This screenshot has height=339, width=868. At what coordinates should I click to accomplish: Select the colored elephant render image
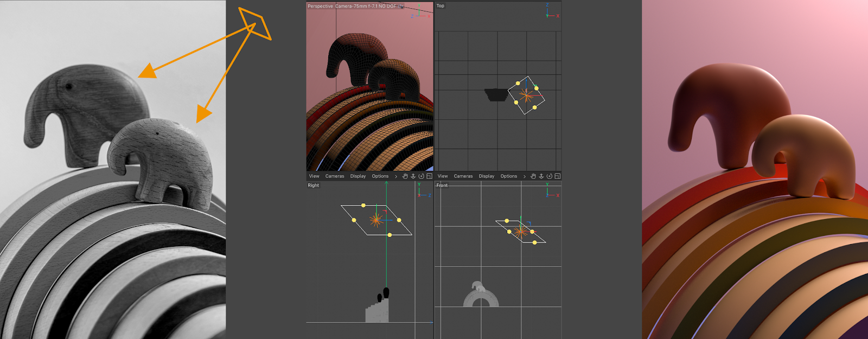[x=755, y=169]
